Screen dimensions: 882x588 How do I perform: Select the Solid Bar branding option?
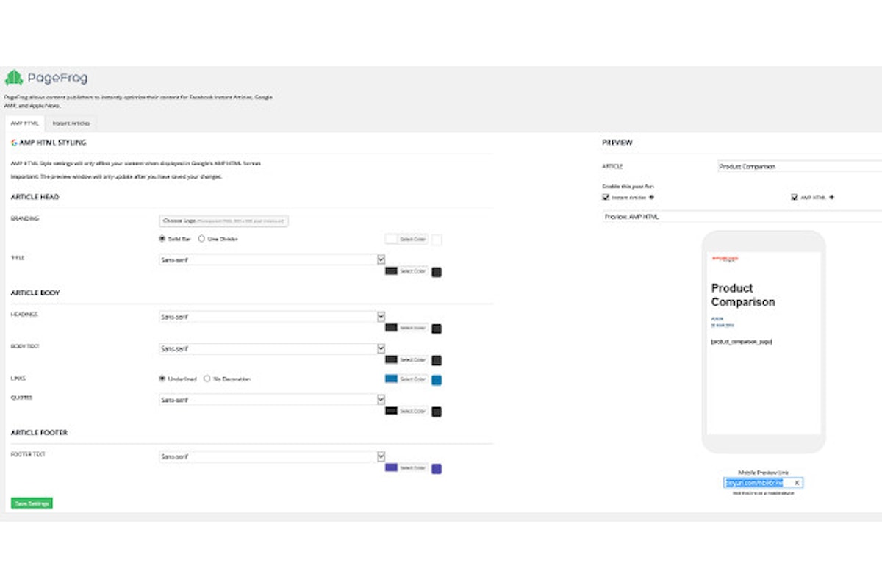pos(162,239)
